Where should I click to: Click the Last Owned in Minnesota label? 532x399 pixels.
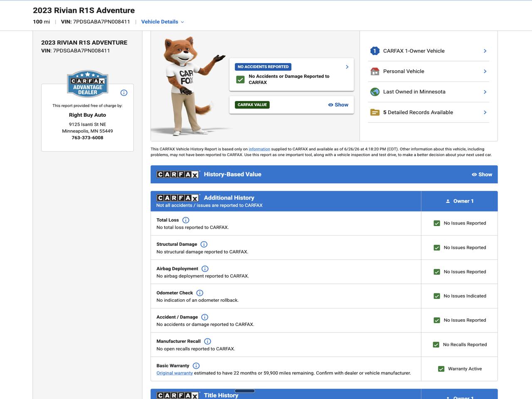click(x=414, y=92)
